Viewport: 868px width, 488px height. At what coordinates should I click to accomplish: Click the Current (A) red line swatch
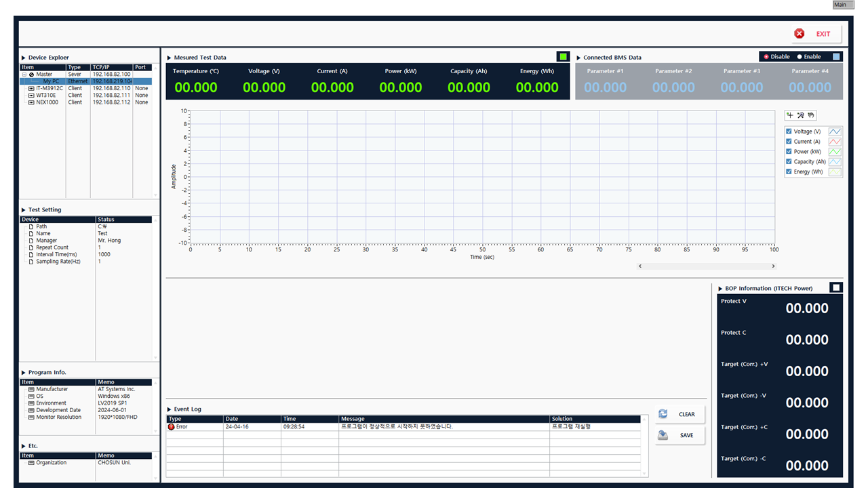coord(835,142)
